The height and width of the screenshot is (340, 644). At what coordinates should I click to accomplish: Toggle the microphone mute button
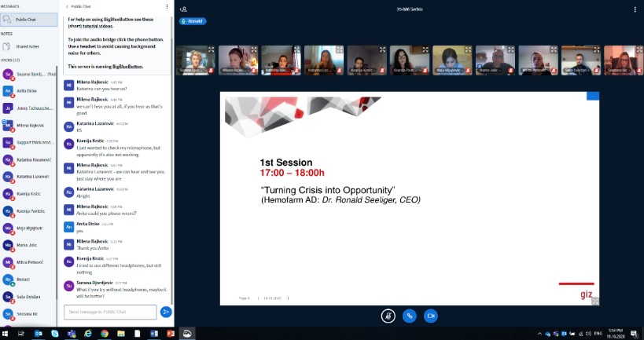tap(388, 316)
